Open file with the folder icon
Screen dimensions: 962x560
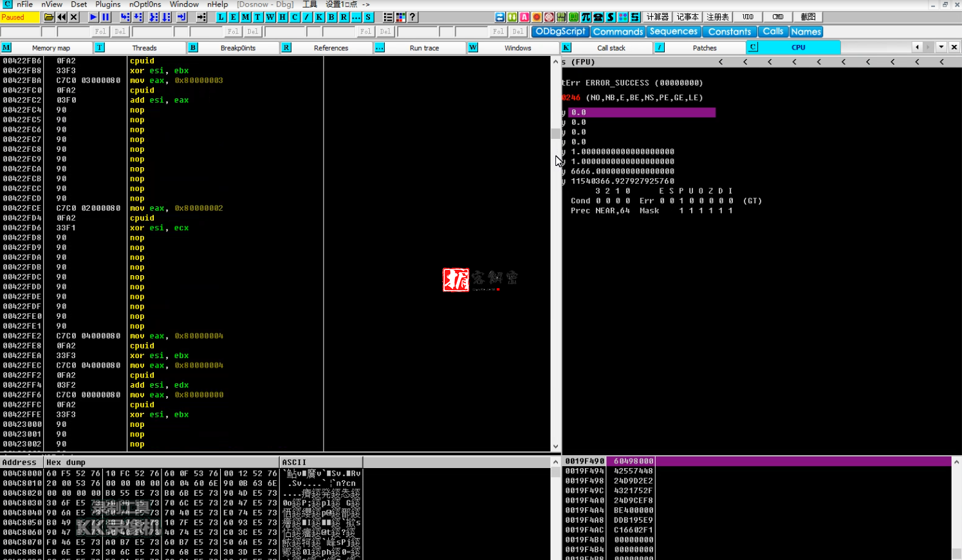(49, 17)
